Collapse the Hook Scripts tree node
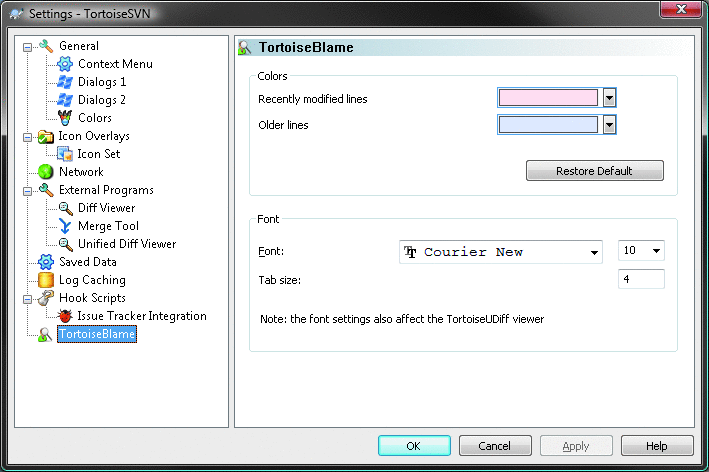This screenshot has width=709, height=472. coord(27,299)
